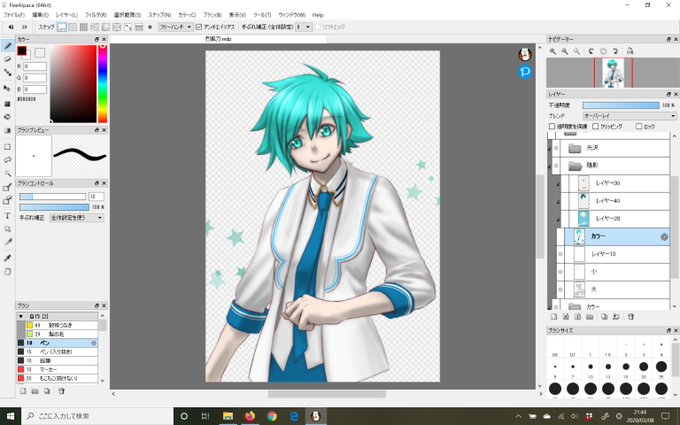
Task: Open the Layer menu
Action: [66, 15]
